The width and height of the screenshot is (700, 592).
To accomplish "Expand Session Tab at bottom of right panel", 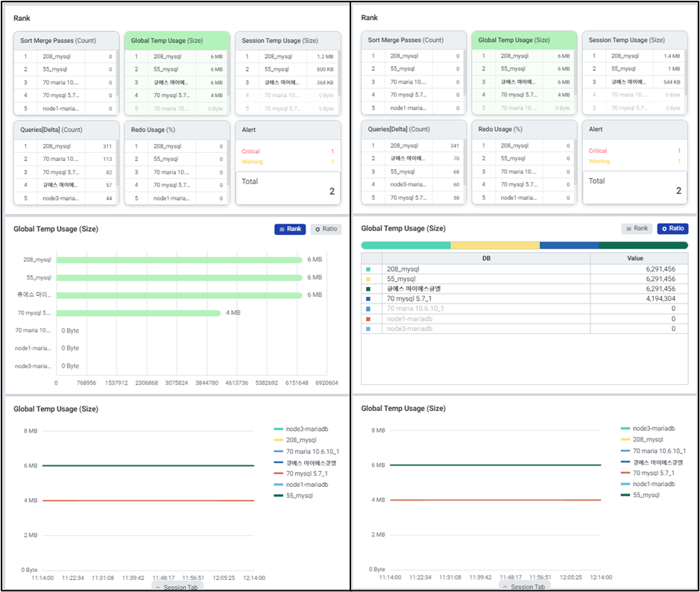I will click(523, 587).
